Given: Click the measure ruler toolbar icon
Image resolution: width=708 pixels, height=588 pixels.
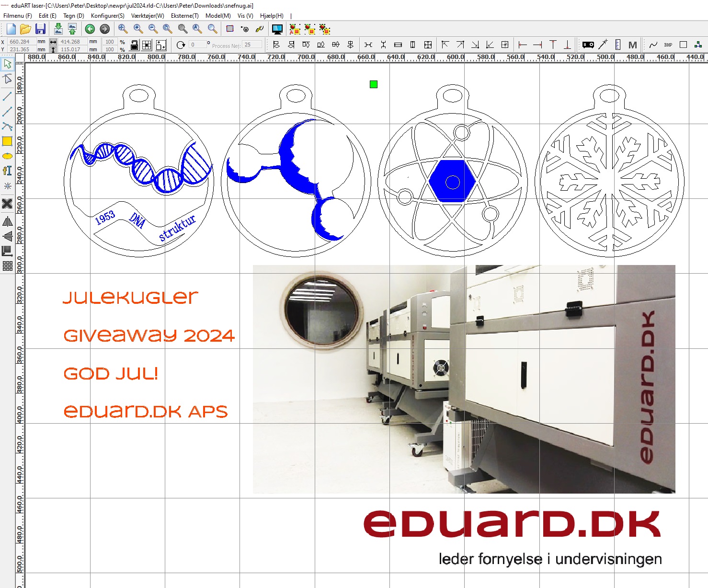Looking at the screenshot, I should click(617, 45).
